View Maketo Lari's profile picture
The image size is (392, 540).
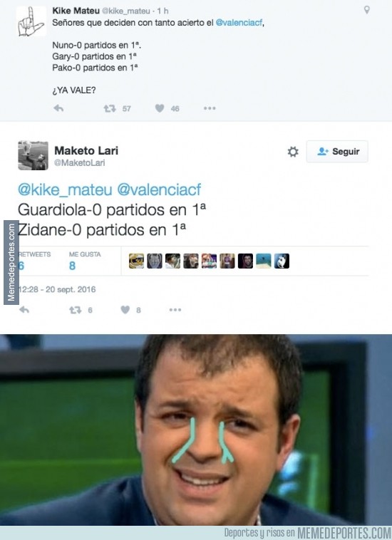click(33, 155)
